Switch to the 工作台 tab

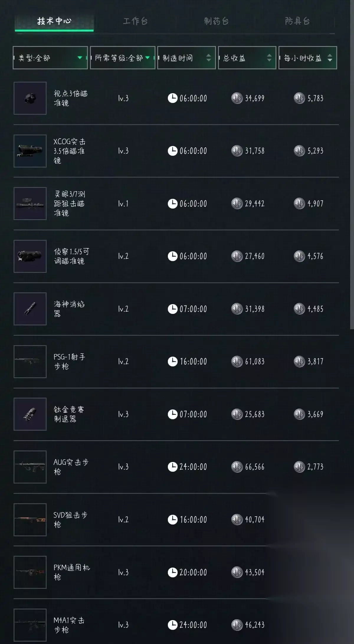coord(135,21)
